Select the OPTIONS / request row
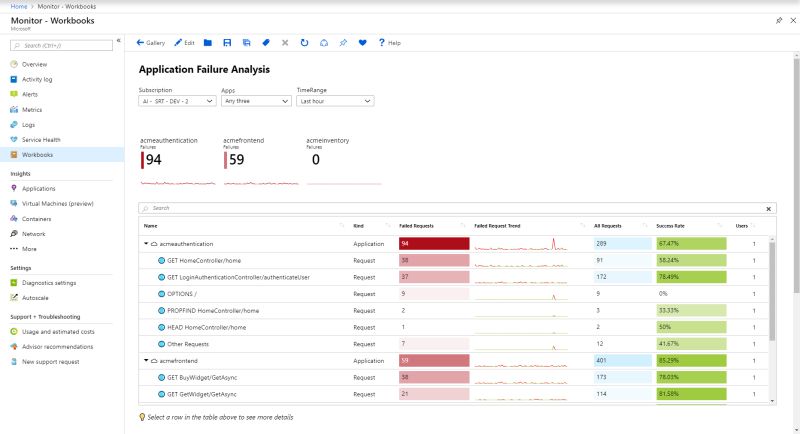The height and width of the screenshot is (434, 800). [454, 294]
